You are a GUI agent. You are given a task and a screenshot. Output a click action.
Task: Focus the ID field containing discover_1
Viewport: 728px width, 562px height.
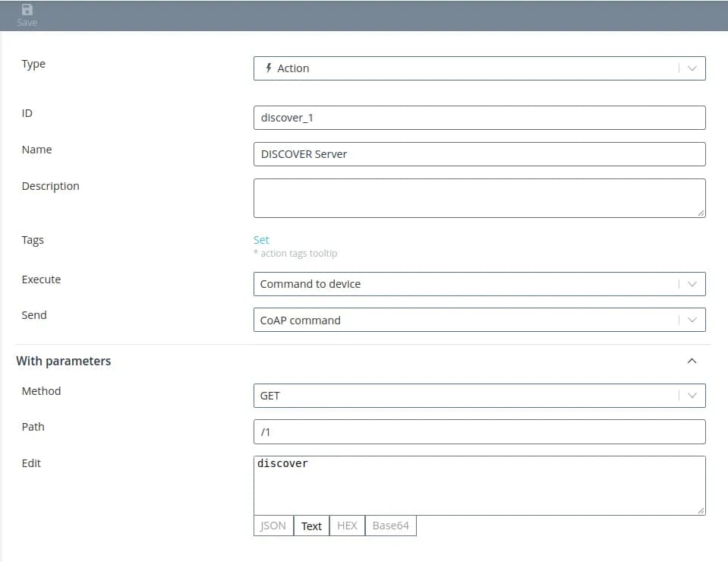pyautogui.click(x=478, y=118)
